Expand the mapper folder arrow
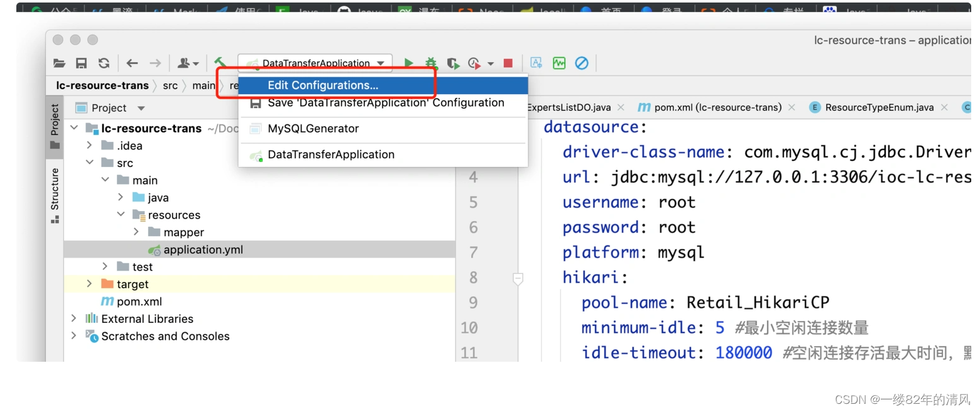 pyautogui.click(x=136, y=232)
